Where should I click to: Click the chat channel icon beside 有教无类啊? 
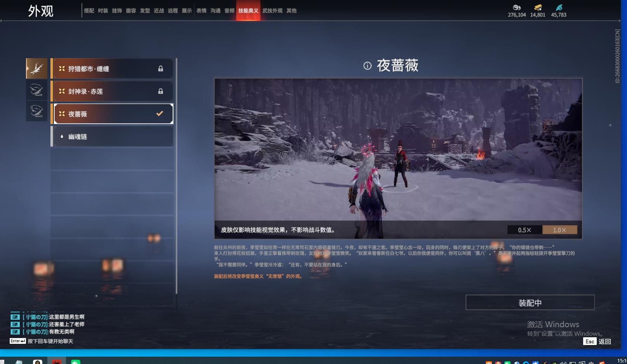(x=15, y=332)
